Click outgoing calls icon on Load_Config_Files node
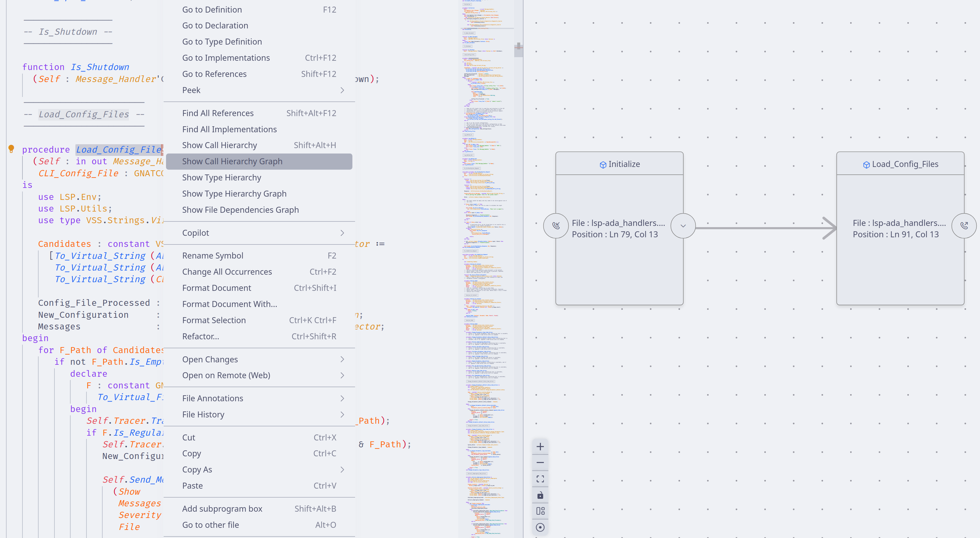 tap(964, 226)
